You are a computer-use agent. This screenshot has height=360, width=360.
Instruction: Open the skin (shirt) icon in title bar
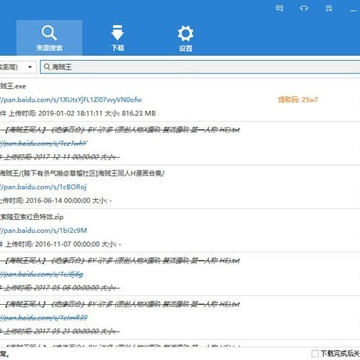[x=304, y=8]
